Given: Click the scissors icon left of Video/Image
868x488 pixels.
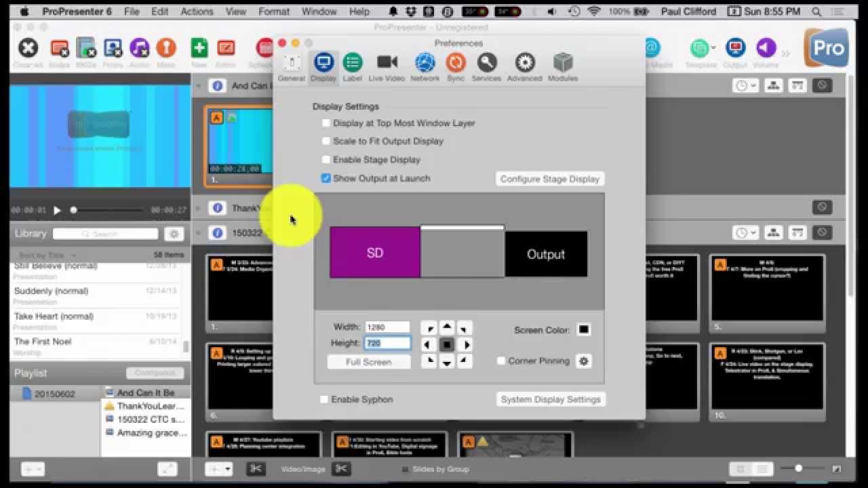Looking at the screenshot, I should click(x=256, y=469).
